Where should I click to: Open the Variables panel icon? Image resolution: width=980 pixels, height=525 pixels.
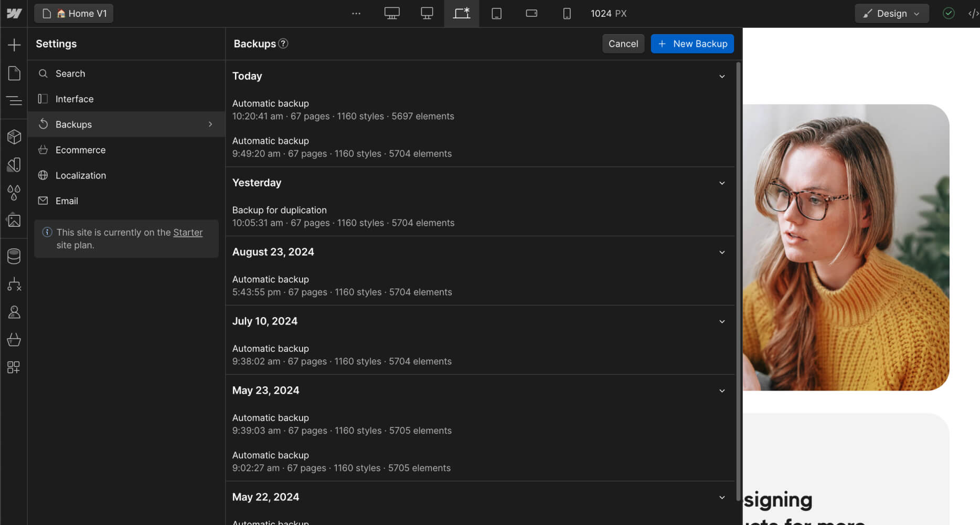(14, 165)
